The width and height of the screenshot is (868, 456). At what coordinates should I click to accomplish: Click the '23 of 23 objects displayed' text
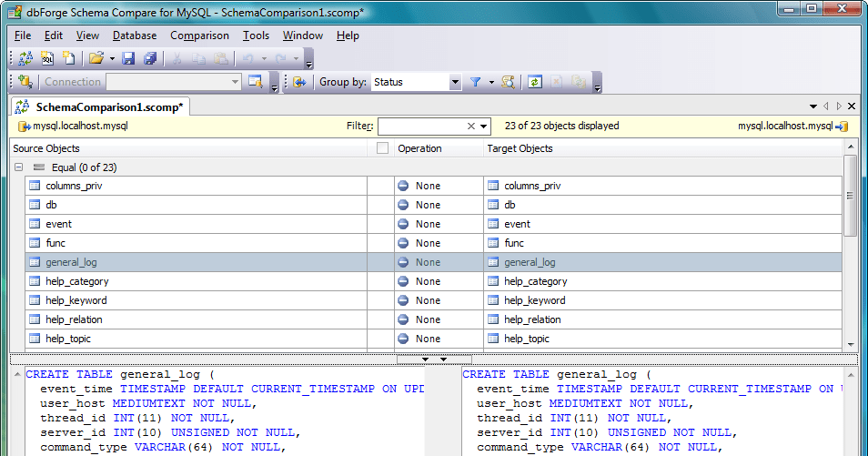561,126
